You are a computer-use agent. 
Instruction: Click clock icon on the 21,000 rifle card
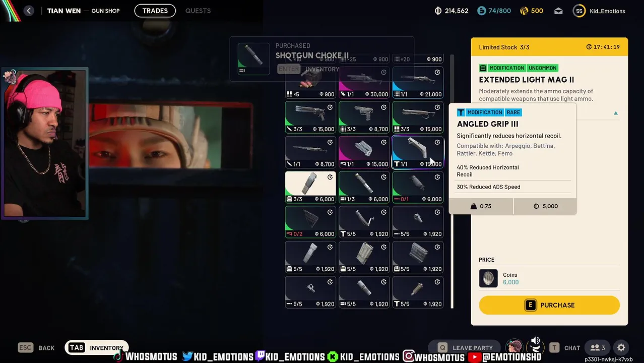tap(437, 73)
